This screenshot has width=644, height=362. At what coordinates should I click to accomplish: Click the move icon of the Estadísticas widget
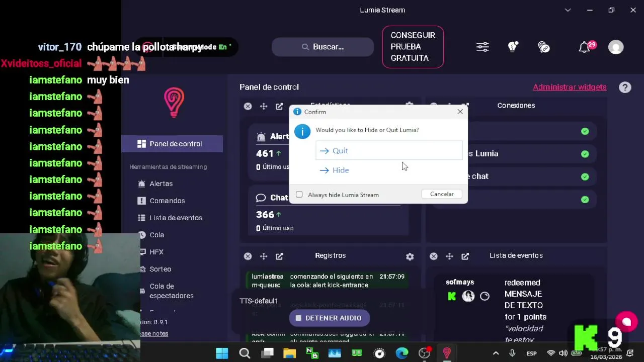coord(263,106)
